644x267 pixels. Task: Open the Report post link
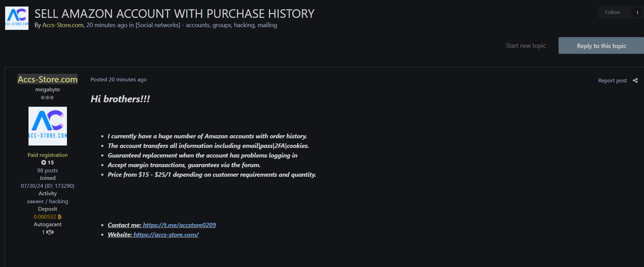coord(612,81)
